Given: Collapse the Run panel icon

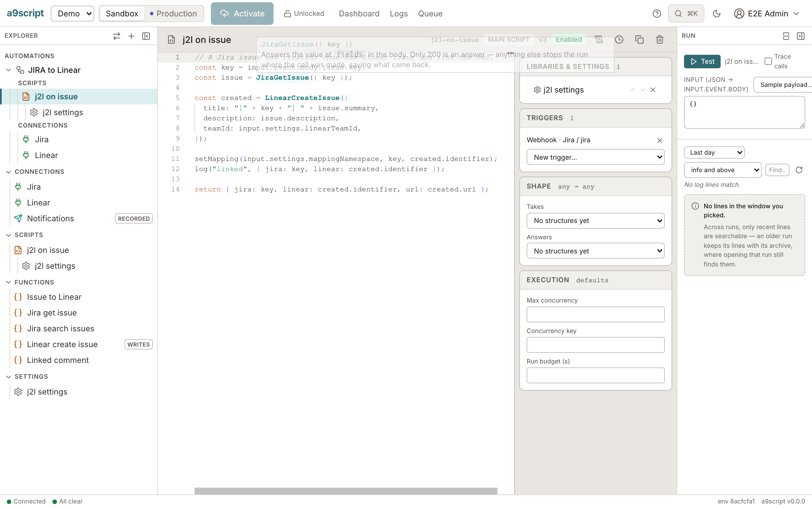Looking at the screenshot, I should tap(801, 36).
